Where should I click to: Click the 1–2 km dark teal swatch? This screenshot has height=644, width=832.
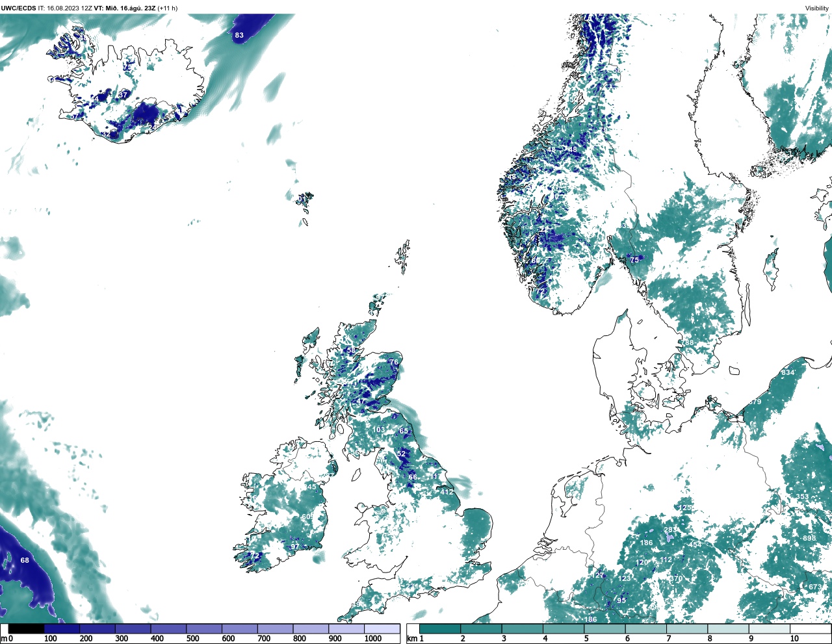coord(440,629)
